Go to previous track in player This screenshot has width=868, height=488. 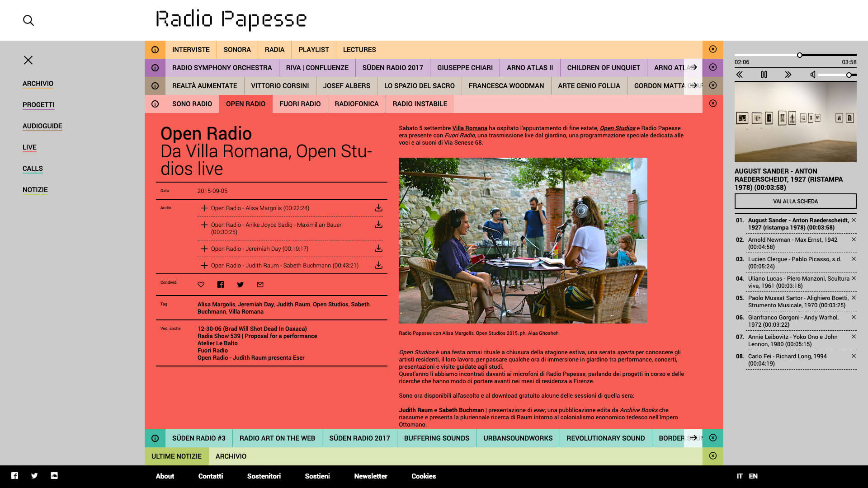coord(740,75)
